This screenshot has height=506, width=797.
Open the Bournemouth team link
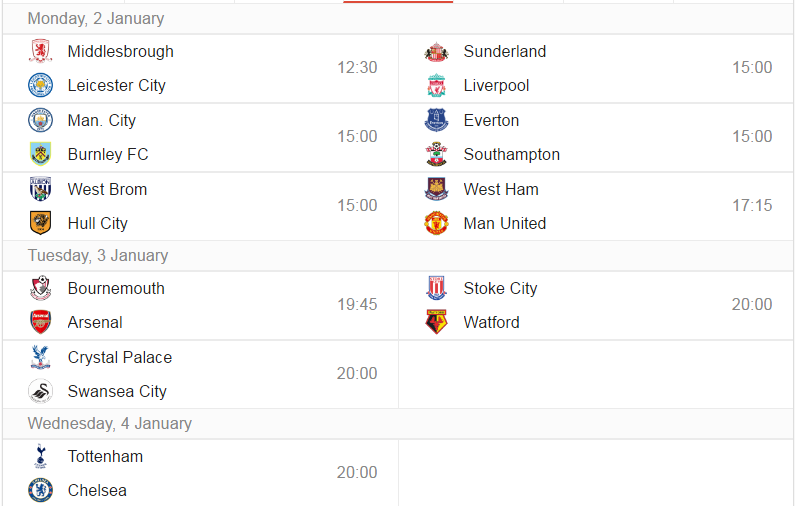[x=116, y=288]
